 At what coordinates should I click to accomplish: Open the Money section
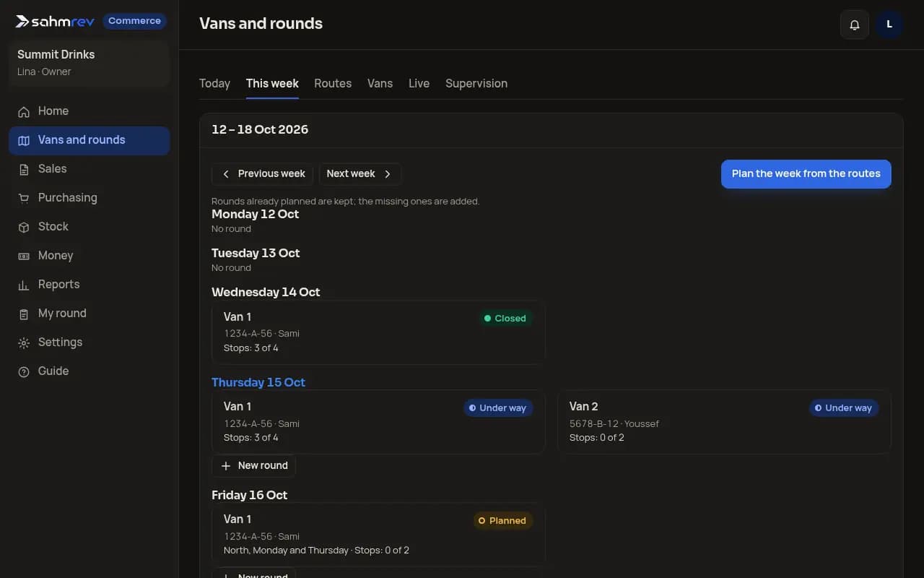tap(90, 256)
